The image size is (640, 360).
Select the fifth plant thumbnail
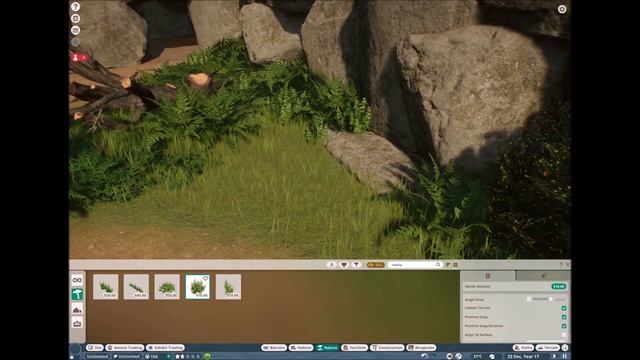pyautogui.click(x=228, y=287)
